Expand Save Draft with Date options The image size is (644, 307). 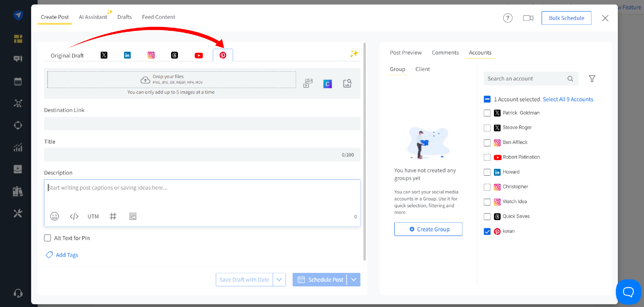[279, 280]
